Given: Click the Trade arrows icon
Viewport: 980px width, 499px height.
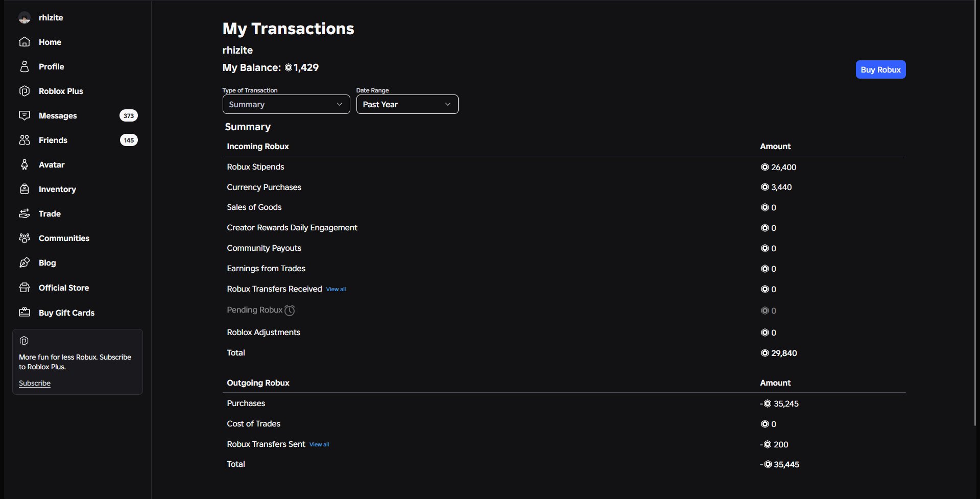Looking at the screenshot, I should pos(25,213).
